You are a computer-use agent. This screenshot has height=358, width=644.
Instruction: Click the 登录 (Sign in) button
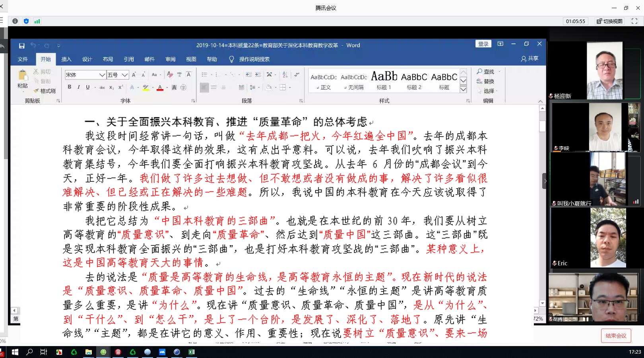(483, 44)
